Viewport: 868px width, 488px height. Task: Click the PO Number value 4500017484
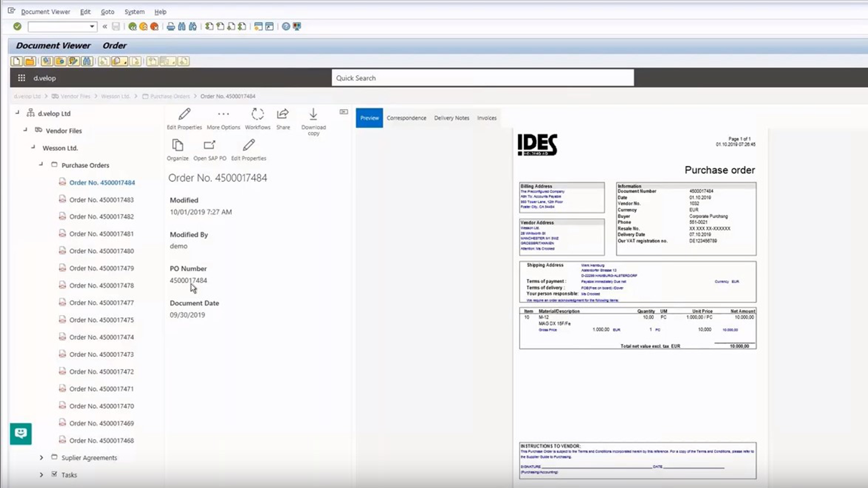coord(189,280)
